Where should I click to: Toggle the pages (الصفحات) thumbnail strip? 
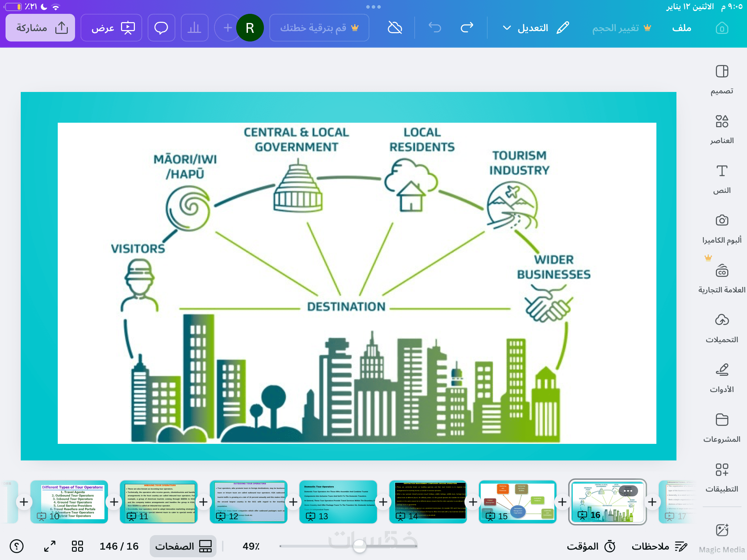click(183, 546)
